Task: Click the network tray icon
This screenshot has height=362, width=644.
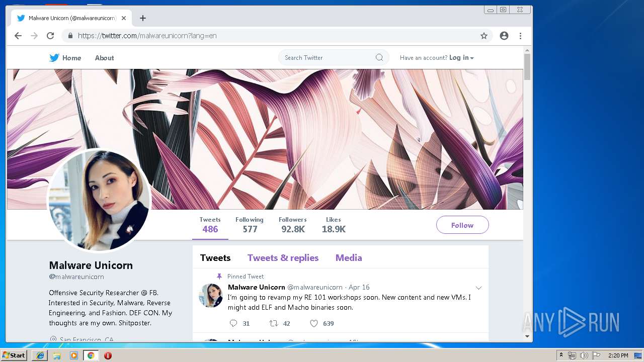Action: (572, 355)
